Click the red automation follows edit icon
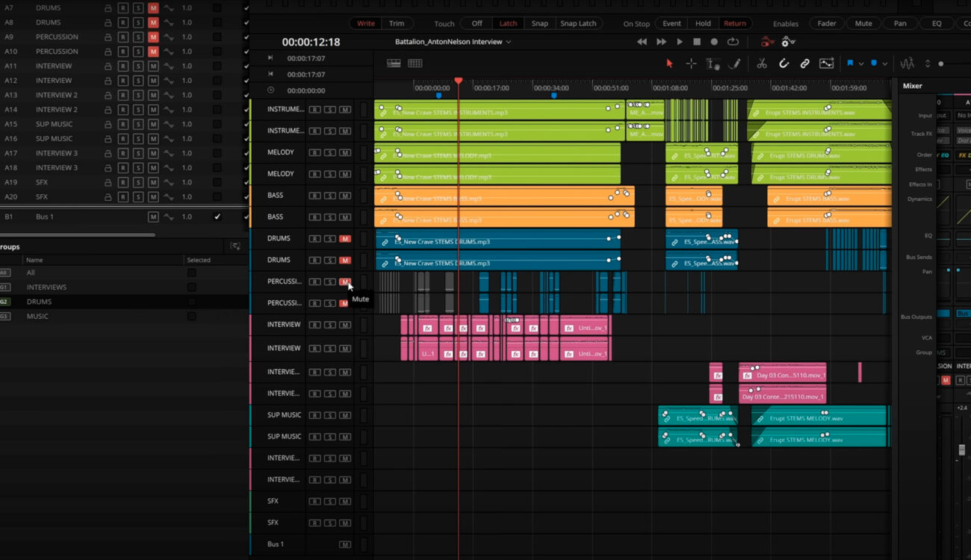 (x=767, y=42)
